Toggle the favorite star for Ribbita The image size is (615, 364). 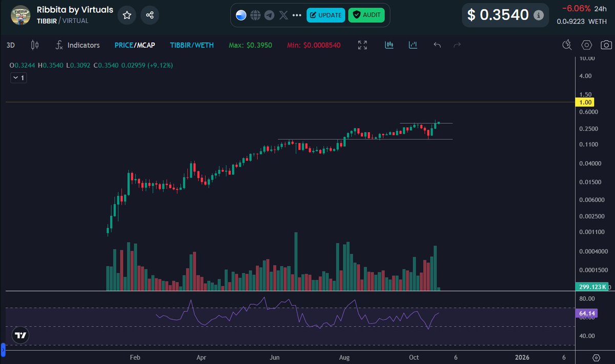(127, 15)
